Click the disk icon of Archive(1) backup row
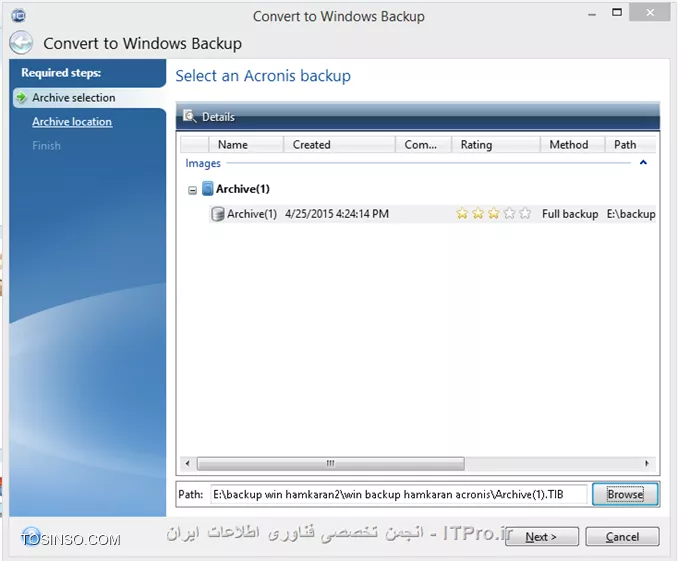This screenshot has height=561, width=678. pyautogui.click(x=217, y=214)
